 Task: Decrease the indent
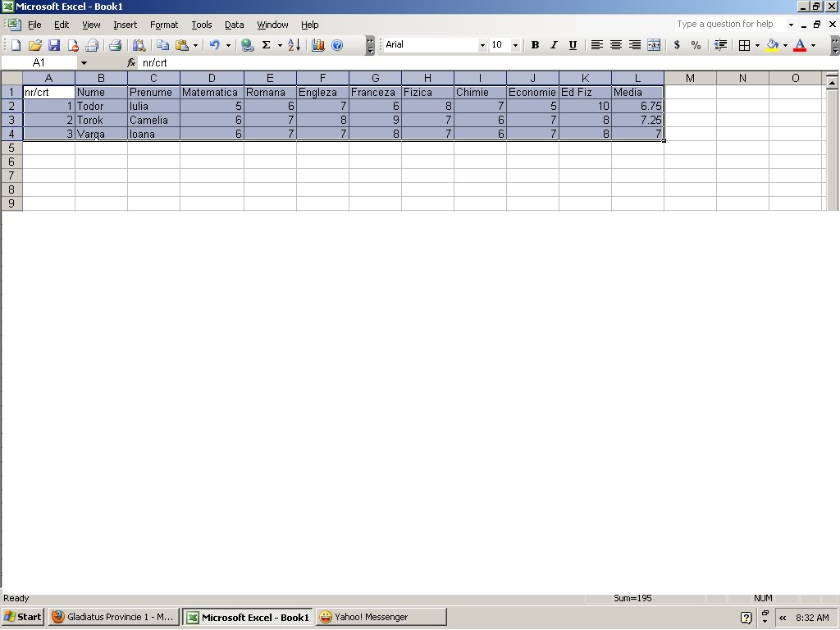pyautogui.click(x=720, y=45)
